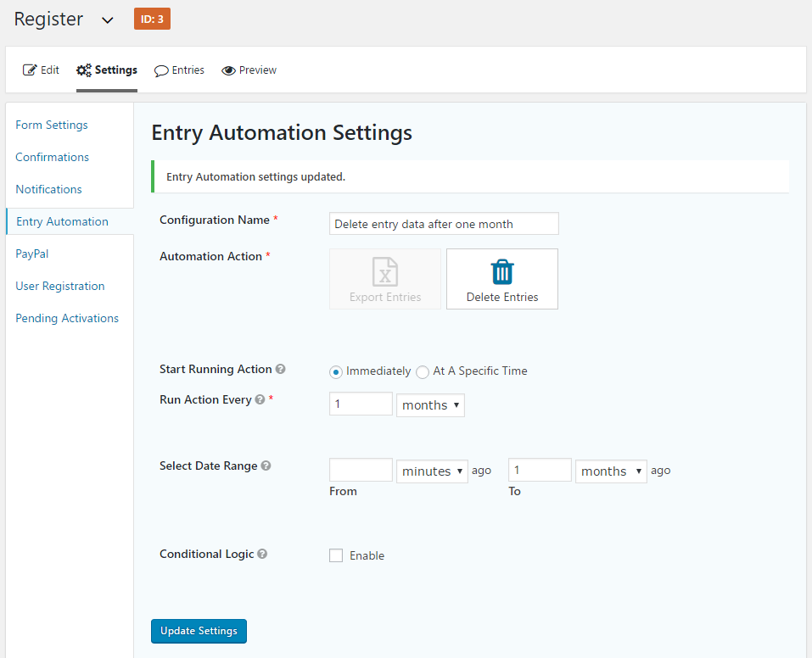Image resolution: width=812 pixels, height=658 pixels.
Task: Enable Conditional Logic checkbox
Action: (336, 556)
